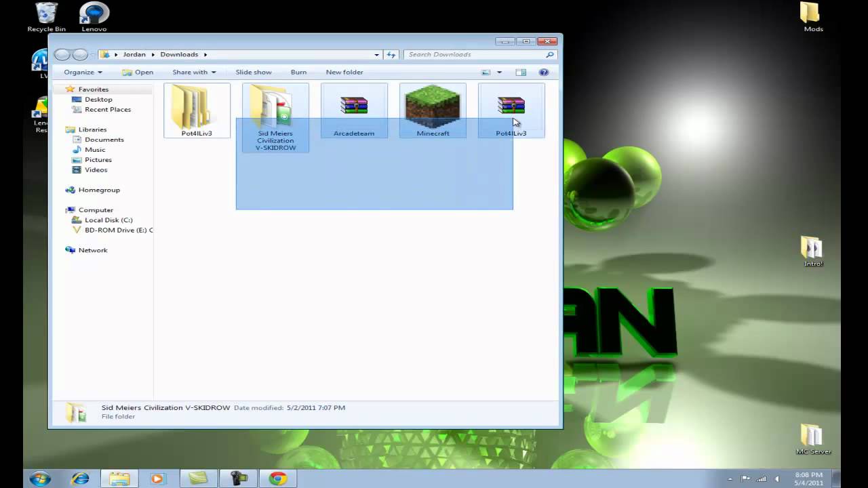This screenshot has height=488, width=868.
Task: Click Jordan in the address breadcrumb
Action: coord(134,54)
